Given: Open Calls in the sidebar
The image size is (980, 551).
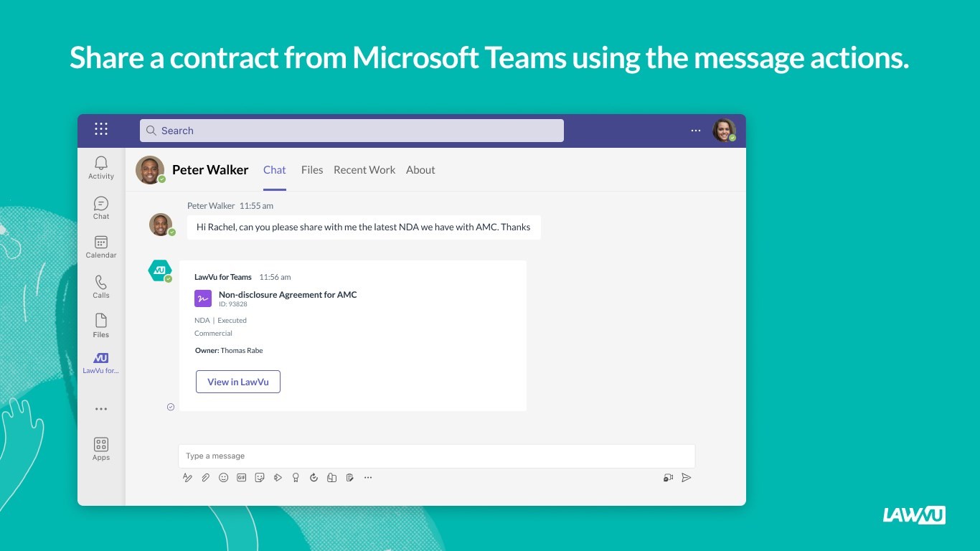Looking at the screenshot, I should [101, 287].
